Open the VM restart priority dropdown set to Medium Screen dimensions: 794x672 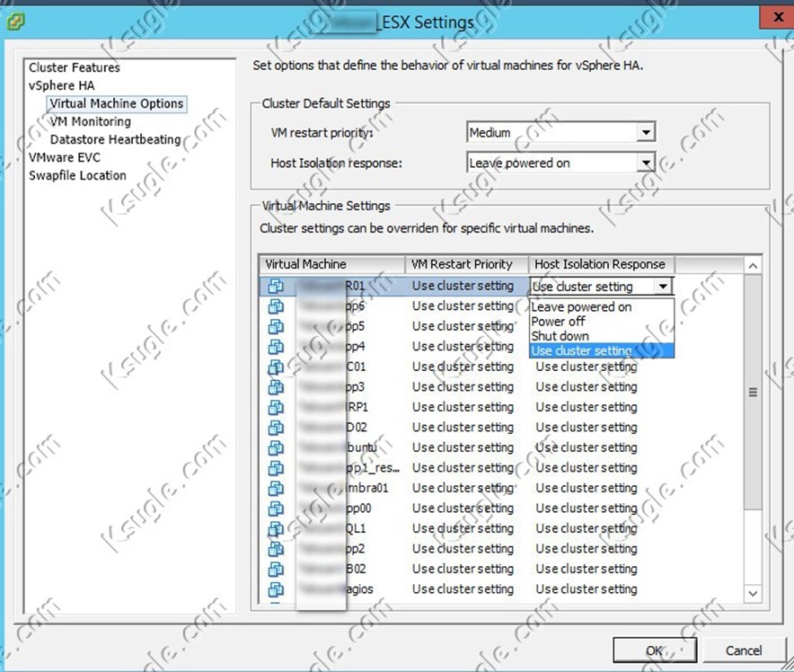(x=561, y=133)
